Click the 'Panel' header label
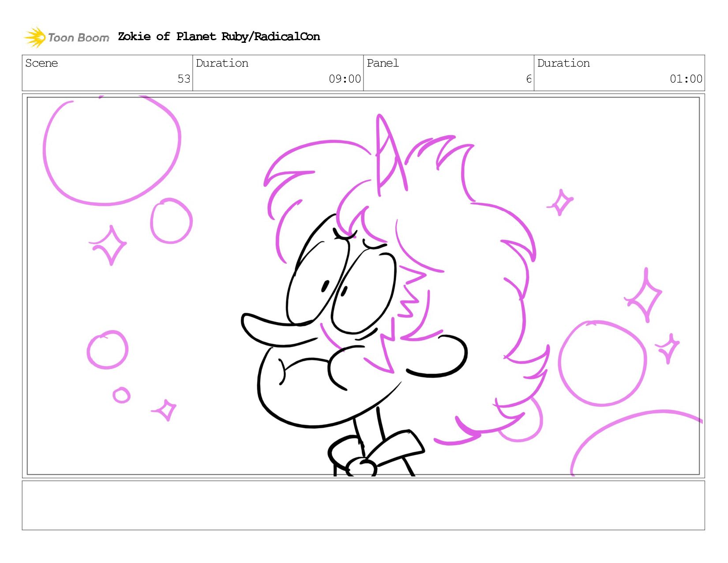The image size is (728, 563). tap(383, 63)
